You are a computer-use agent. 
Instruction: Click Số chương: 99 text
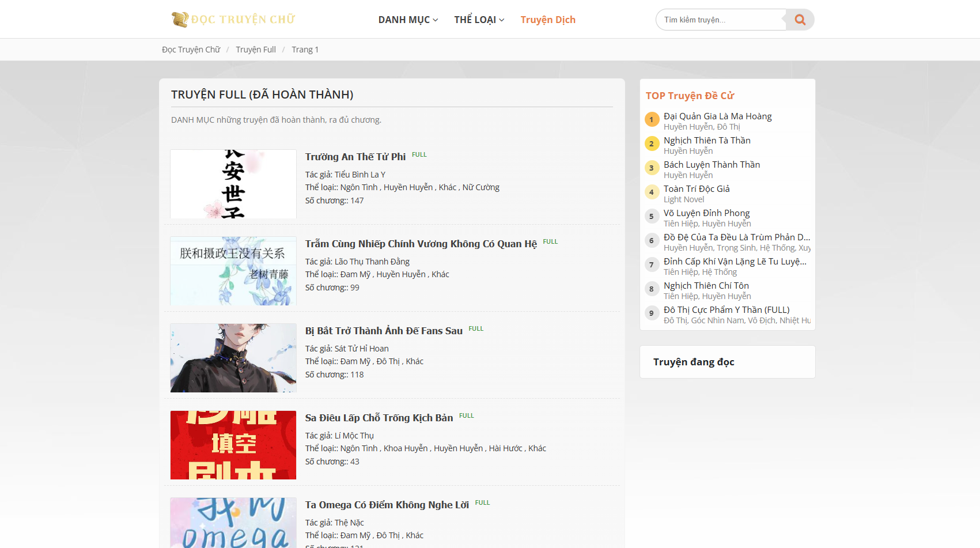[x=332, y=288]
